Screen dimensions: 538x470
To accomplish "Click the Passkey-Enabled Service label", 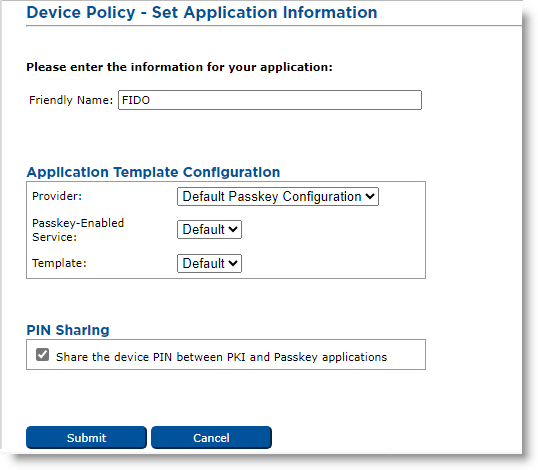I will 78,230.
